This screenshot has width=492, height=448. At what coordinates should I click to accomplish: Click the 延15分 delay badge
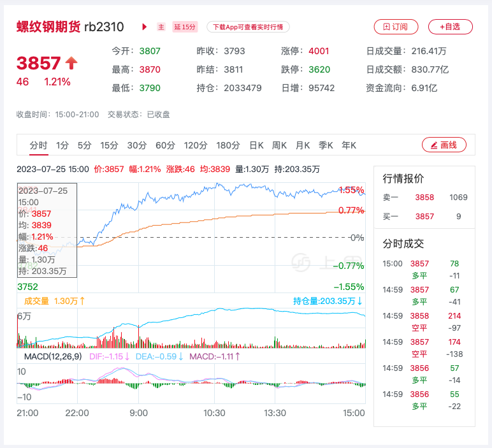(185, 27)
